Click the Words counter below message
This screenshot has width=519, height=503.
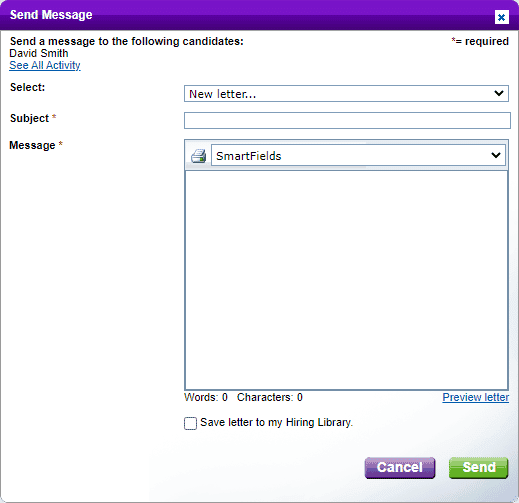click(206, 397)
